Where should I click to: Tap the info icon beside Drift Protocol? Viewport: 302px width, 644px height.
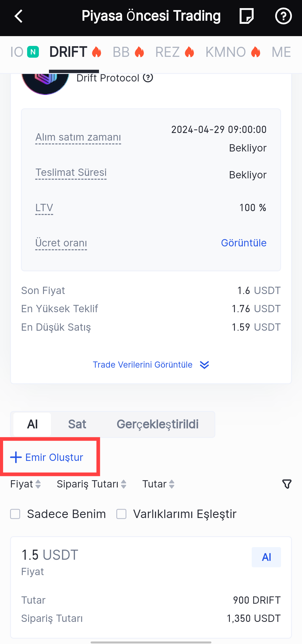pyautogui.click(x=148, y=78)
